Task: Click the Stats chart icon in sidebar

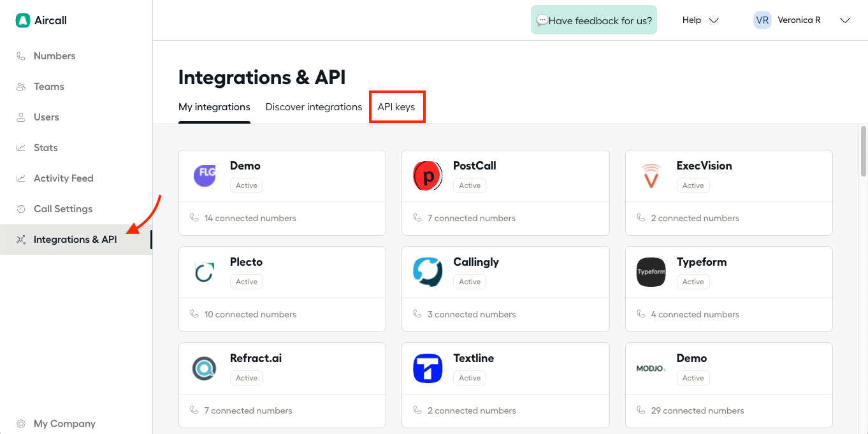Action: tap(21, 148)
